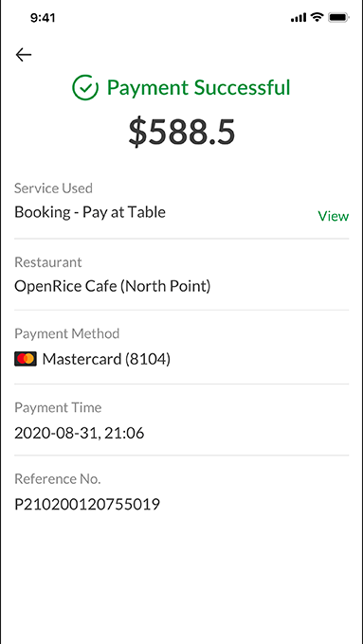Tap the Wi-Fi status icon

[x=317, y=17]
